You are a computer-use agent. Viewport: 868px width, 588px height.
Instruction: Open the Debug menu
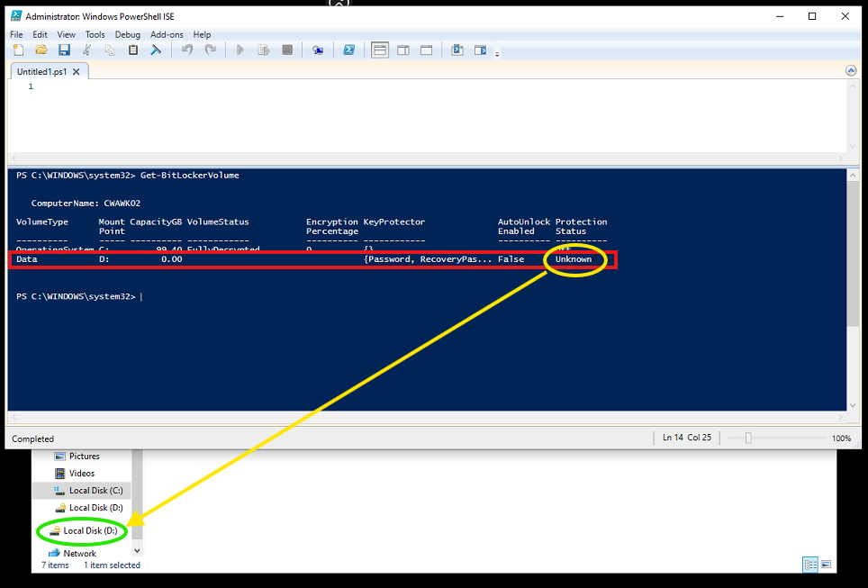click(127, 35)
